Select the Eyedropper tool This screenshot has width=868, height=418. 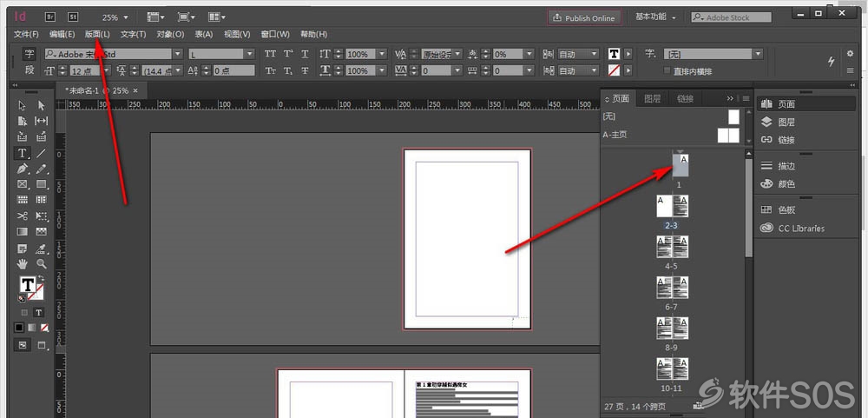pyautogui.click(x=42, y=248)
